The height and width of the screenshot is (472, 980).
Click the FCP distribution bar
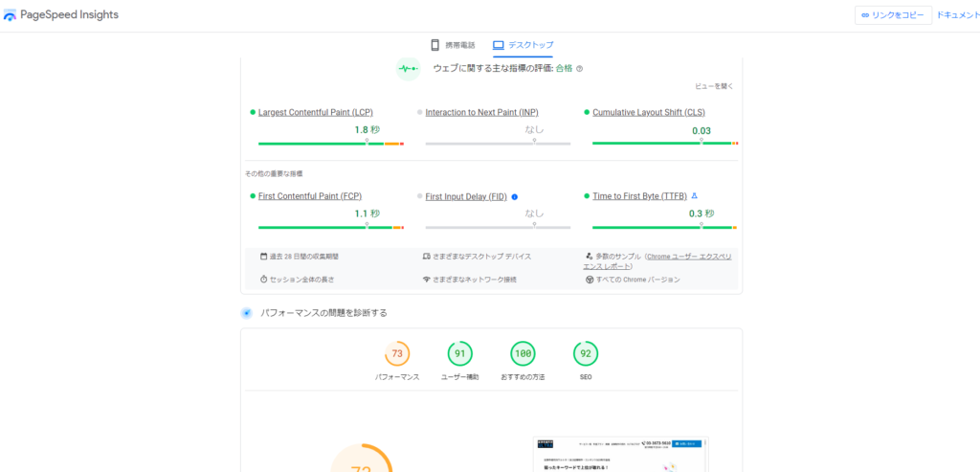pos(331,228)
